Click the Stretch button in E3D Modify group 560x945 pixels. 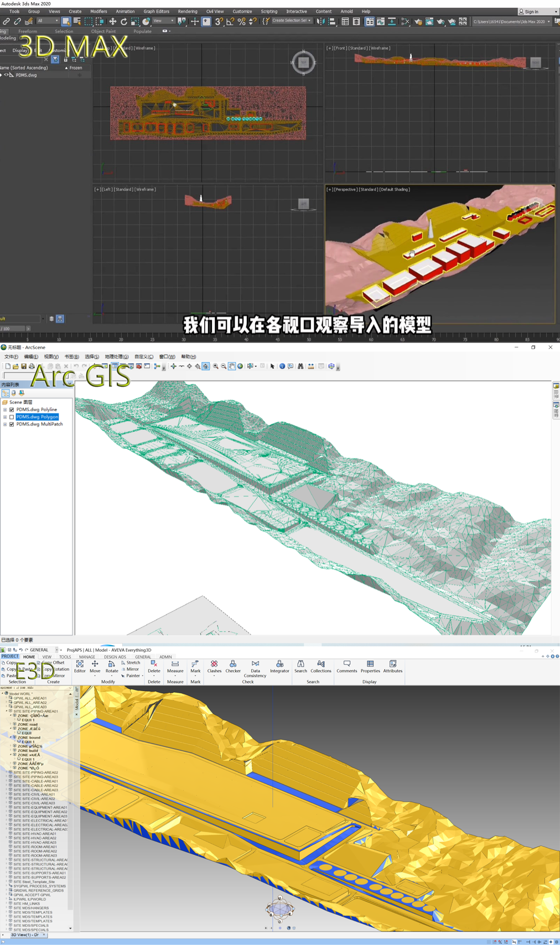click(x=131, y=662)
